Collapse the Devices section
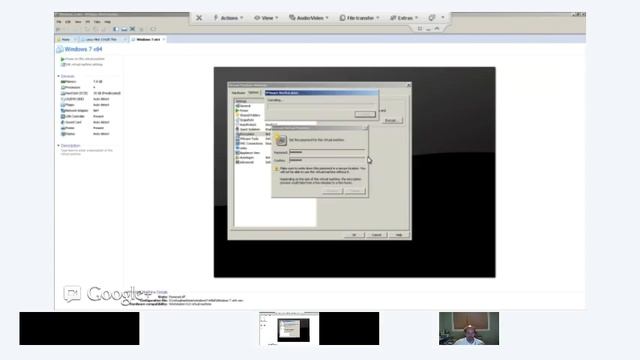This screenshot has height=360, width=640. [58, 76]
